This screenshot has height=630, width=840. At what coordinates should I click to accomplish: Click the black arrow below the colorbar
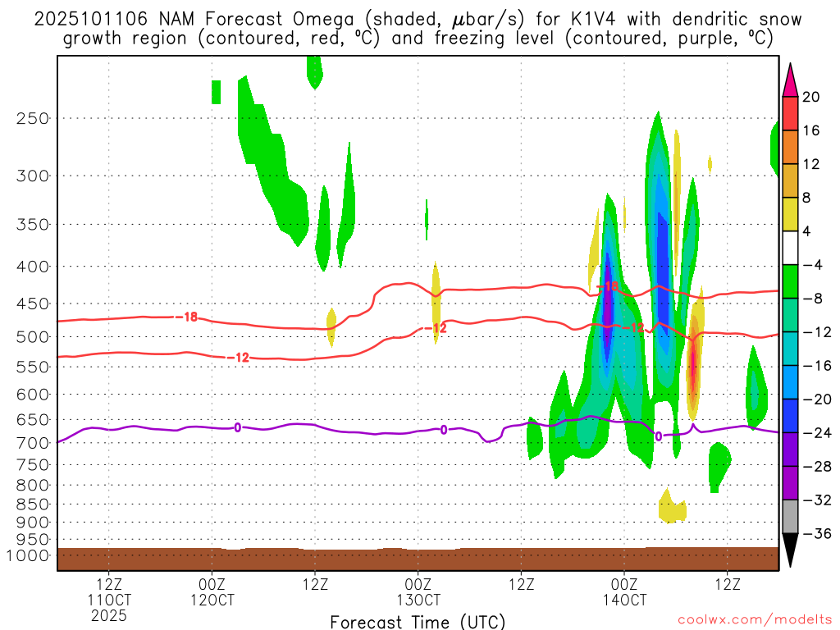click(x=790, y=550)
